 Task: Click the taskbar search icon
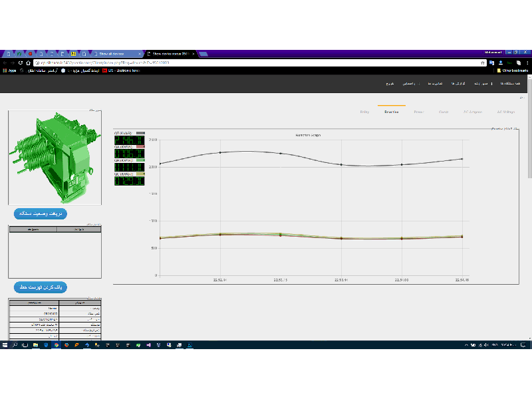pyautogui.click(x=15, y=345)
